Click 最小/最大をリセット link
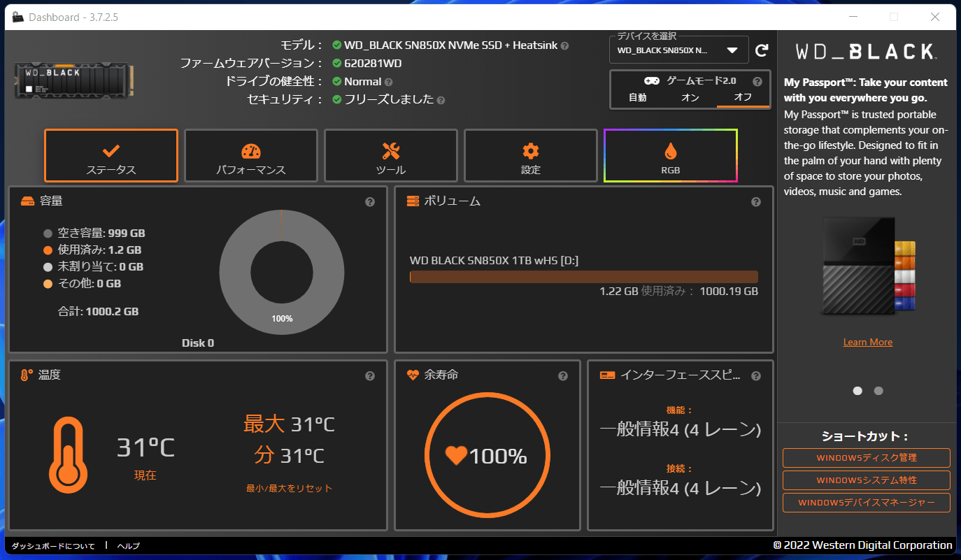The width and height of the screenshot is (961, 560). 290,488
